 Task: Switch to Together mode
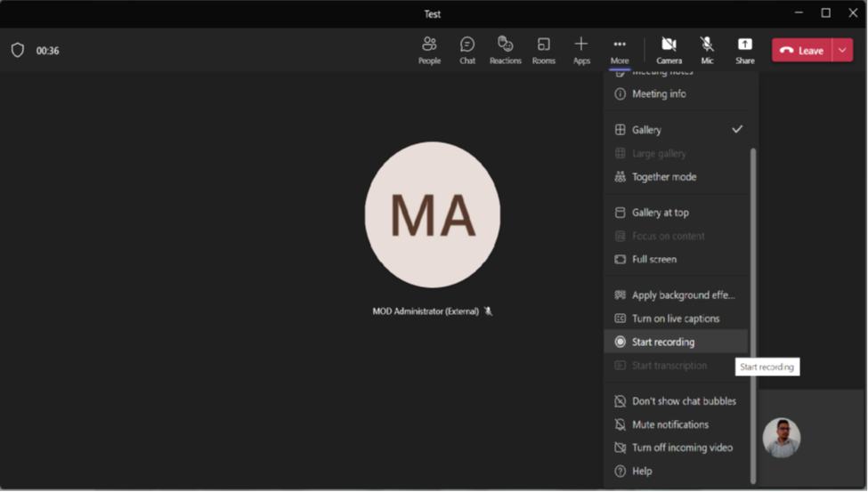click(676, 177)
